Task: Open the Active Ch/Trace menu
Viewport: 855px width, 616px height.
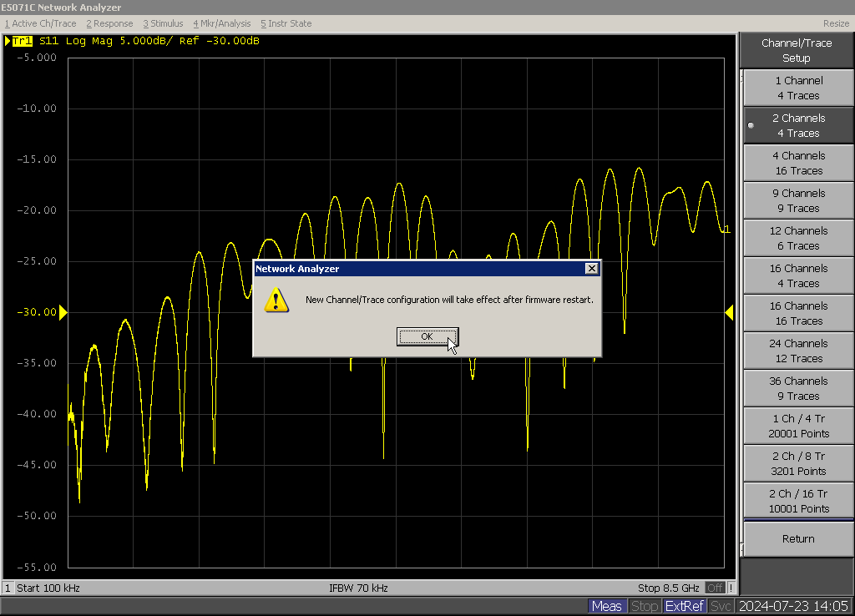Action: [x=40, y=23]
